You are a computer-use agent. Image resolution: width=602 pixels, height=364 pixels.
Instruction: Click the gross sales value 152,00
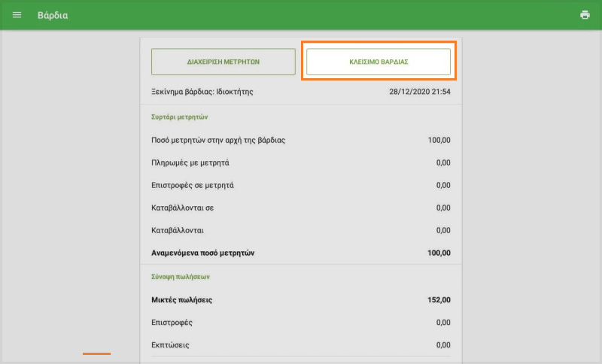(439, 300)
